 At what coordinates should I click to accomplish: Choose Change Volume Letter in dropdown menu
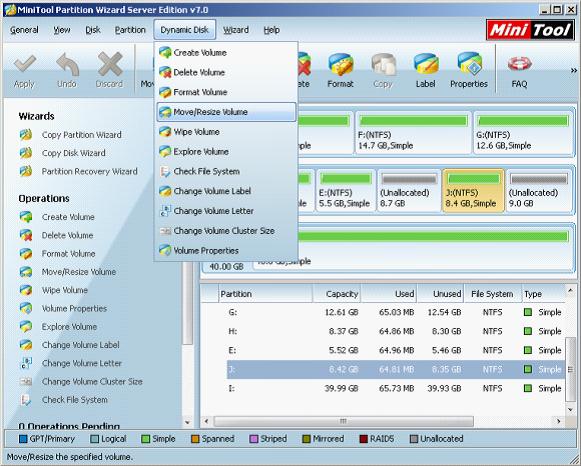tap(226, 211)
